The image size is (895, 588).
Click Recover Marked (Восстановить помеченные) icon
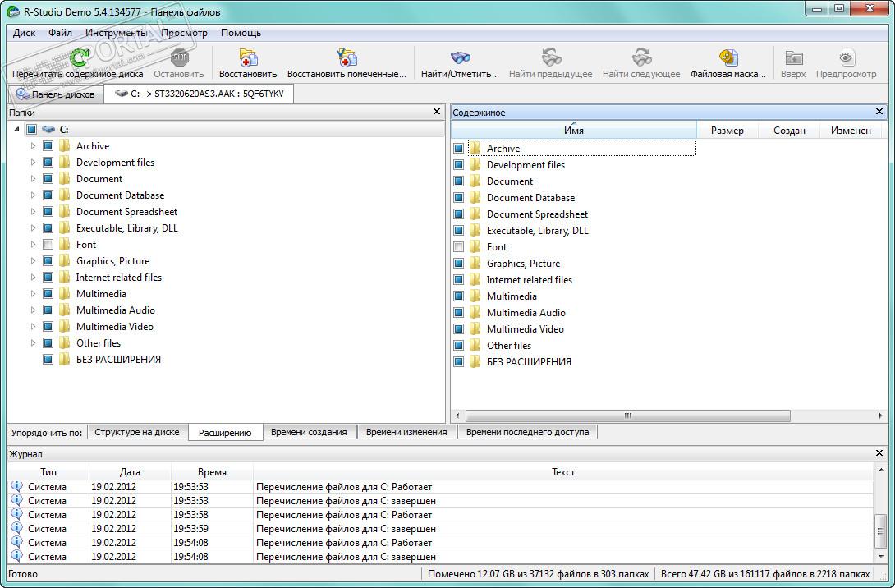coord(347,57)
